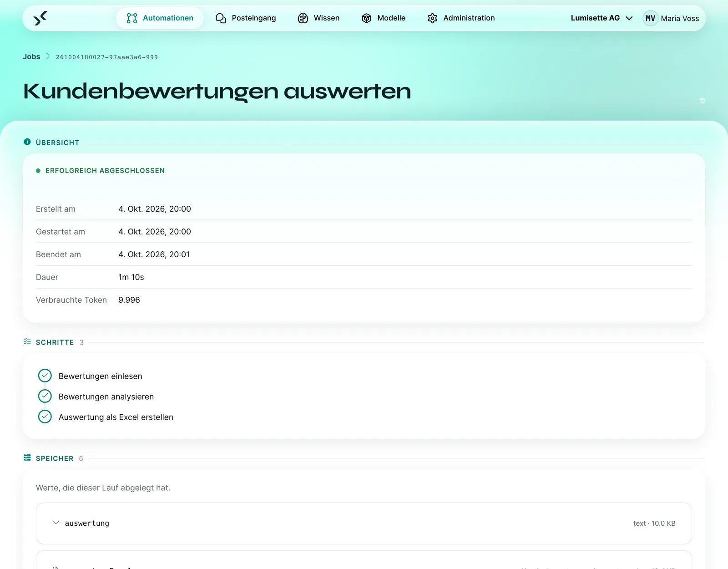Open the Maria Voss profile menu
Image resolution: width=728 pixels, height=569 pixels.
[x=671, y=18]
